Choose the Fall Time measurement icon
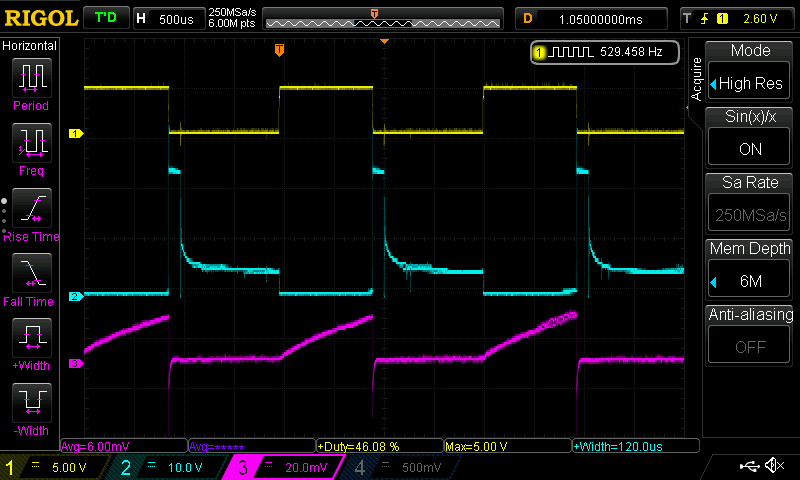800x480 pixels. (x=30, y=273)
